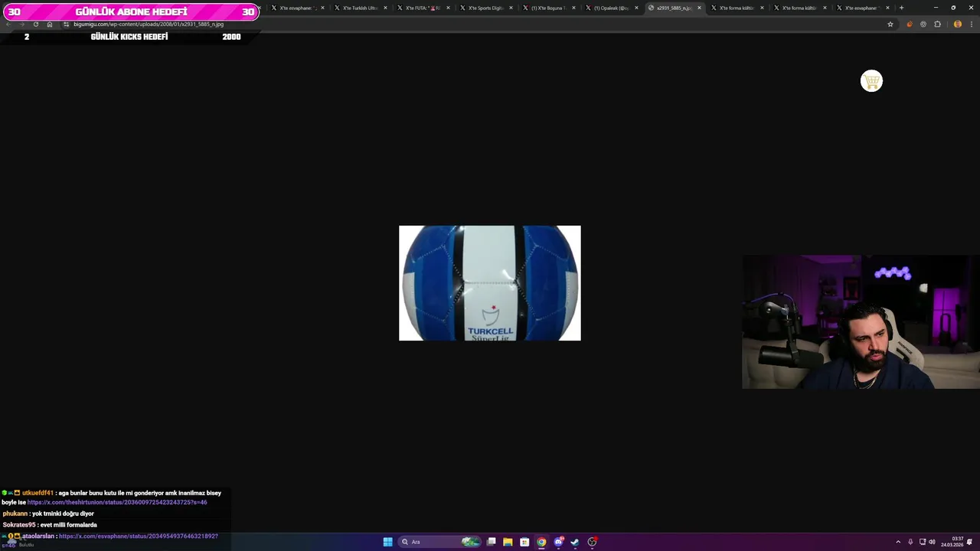Open the notification bell in the tray

coord(970,542)
